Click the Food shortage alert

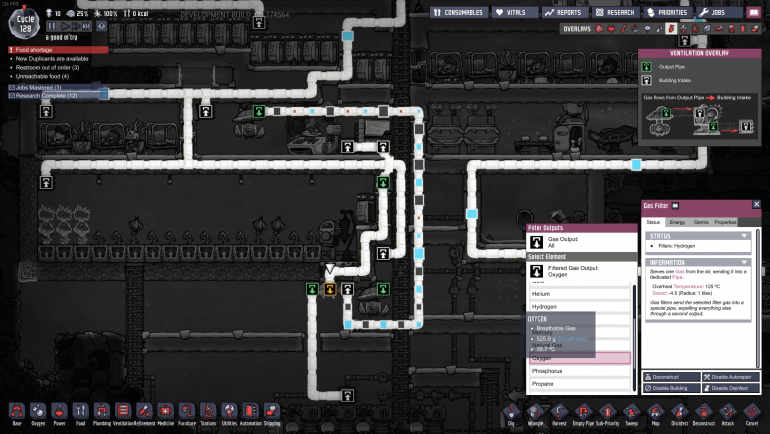point(58,50)
